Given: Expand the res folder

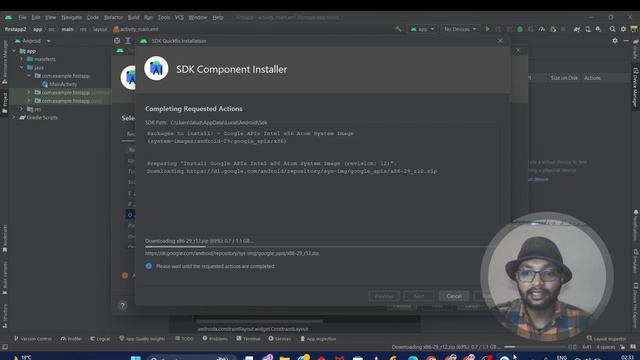Looking at the screenshot, I should point(22,109).
